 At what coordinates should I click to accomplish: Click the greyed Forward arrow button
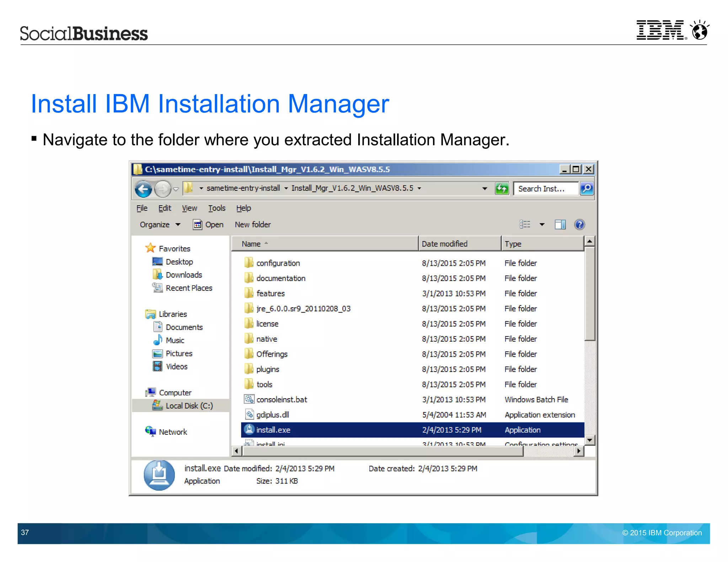tap(163, 189)
